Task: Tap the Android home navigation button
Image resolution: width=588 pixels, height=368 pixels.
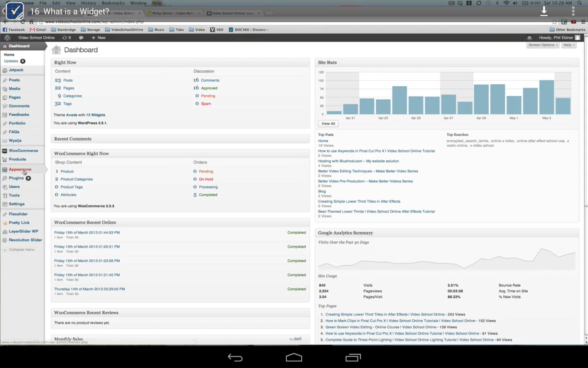Action: (x=294, y=357)
